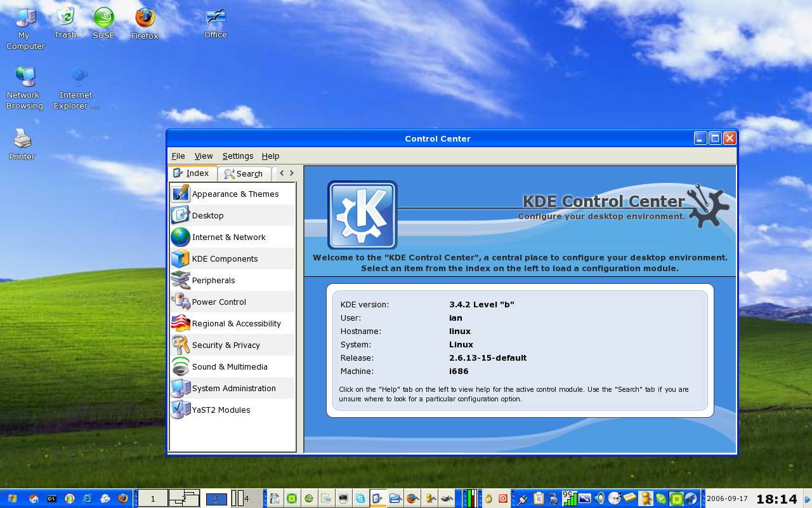Launch Internet Explorer quick launch icon
Image resolution: width=812 pixels, height=508 pixels.
pos(88,498)
